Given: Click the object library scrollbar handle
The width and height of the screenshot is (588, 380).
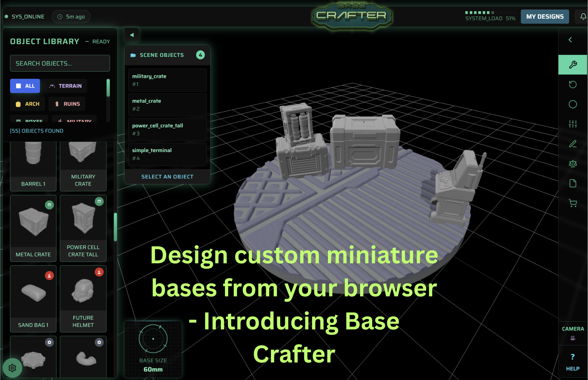Looking at the screenshot, I should click(115, 227).
